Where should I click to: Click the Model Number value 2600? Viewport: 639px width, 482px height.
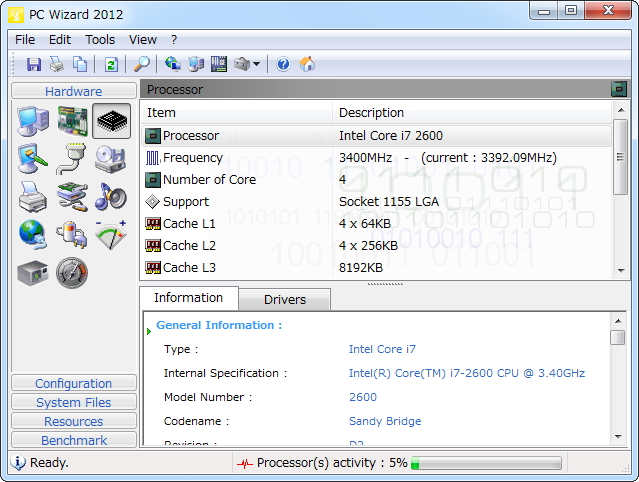[363, 397]
